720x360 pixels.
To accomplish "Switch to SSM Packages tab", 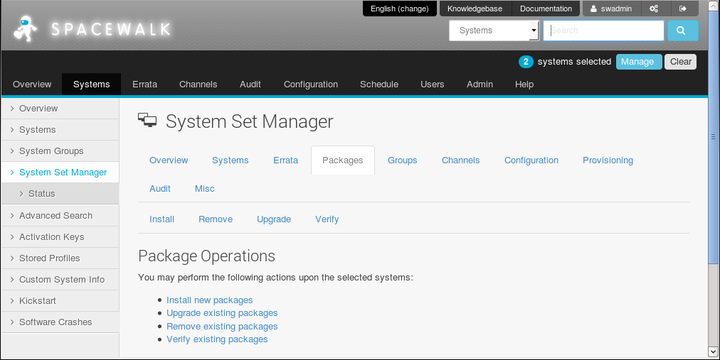I will pos(343,160).
